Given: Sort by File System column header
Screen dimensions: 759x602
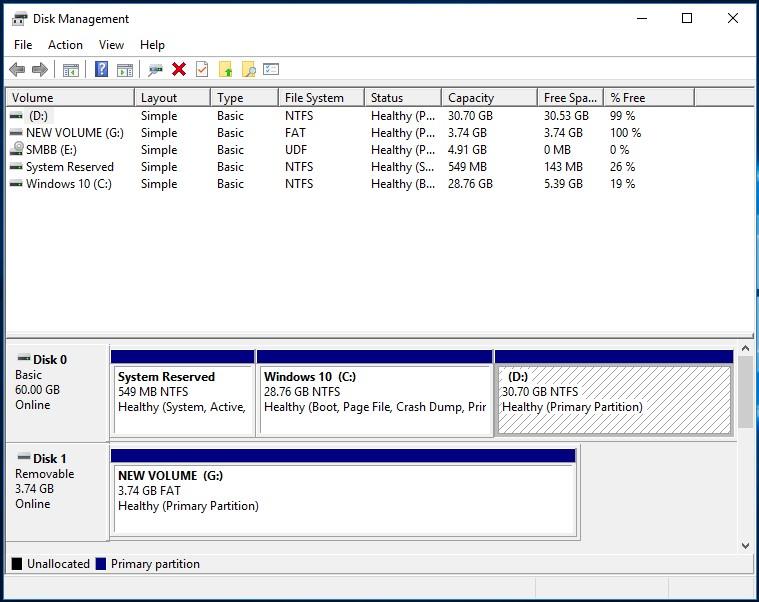Looking at the screenshot, I should point(321,98).
